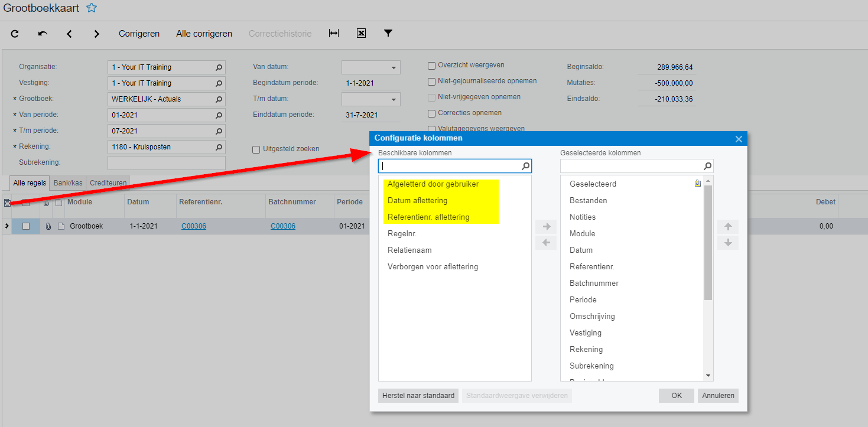Viewport: 868px width, 427px height.
Task: Select 'Regelnr.' in available columns
Action: click(x=455, y=234)
